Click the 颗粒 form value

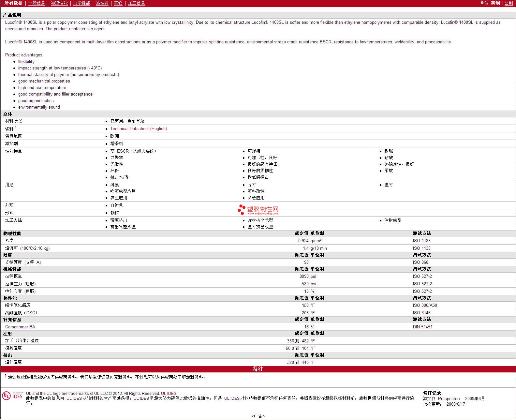pyautogui.click(x=114, y=213)
